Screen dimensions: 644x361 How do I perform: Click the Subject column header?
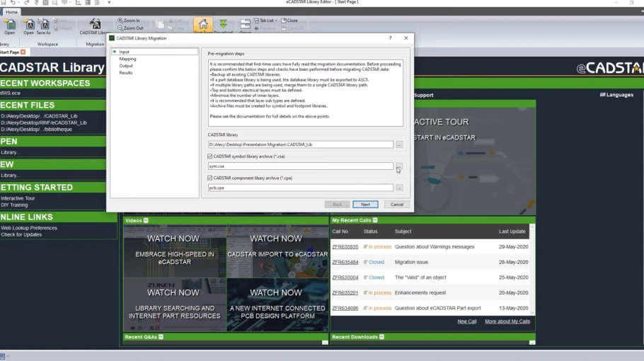click(x=403, y=231)
